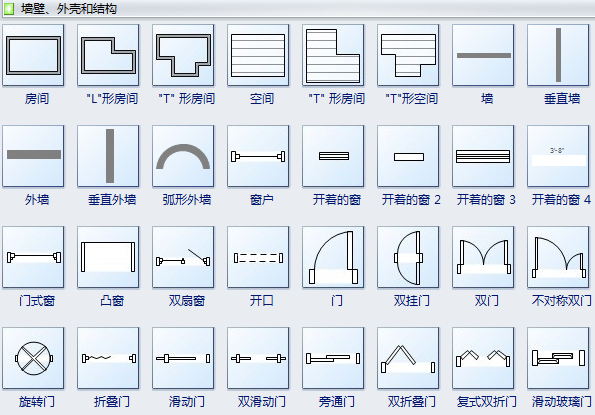Click the green library icon beside 墙壁、外壳和结构

9,8
